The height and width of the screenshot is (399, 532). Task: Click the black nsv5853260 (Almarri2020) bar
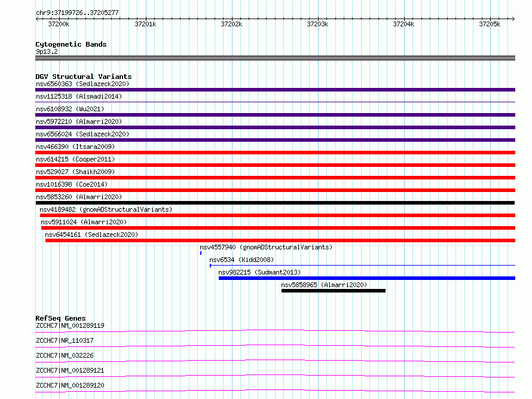click(275, 203)
